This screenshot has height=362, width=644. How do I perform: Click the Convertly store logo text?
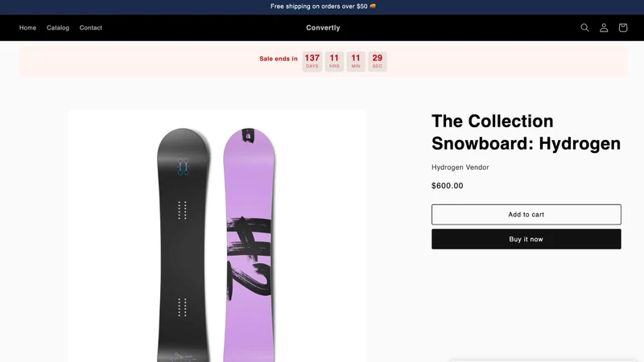point(323,27)
